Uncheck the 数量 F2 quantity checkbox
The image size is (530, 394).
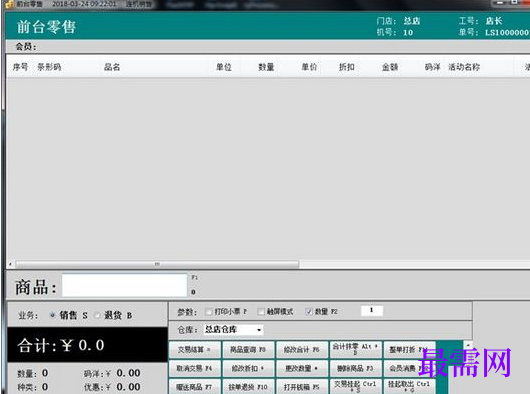pos(309,312)
